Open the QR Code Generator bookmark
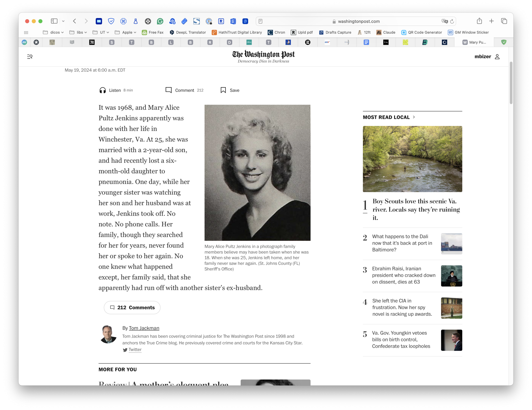Image resolution: width=532 pixels, height=410 pixels. [422, 32]
